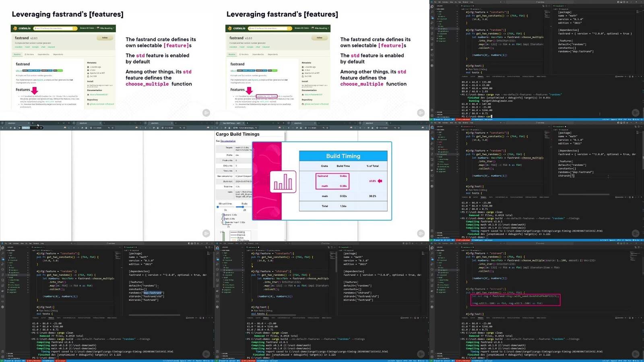Image resolution: width=644 pixels, height=362 pixels.
Task: Play the Cargo Build Timings thumbnail
Action: pos(421,233)
